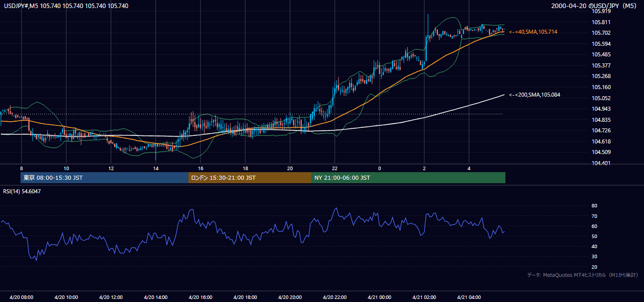Screen dimensions: 644x302
Task: Select the 東京 08:00-15:30 JST session bar
Action: point(104,178)
